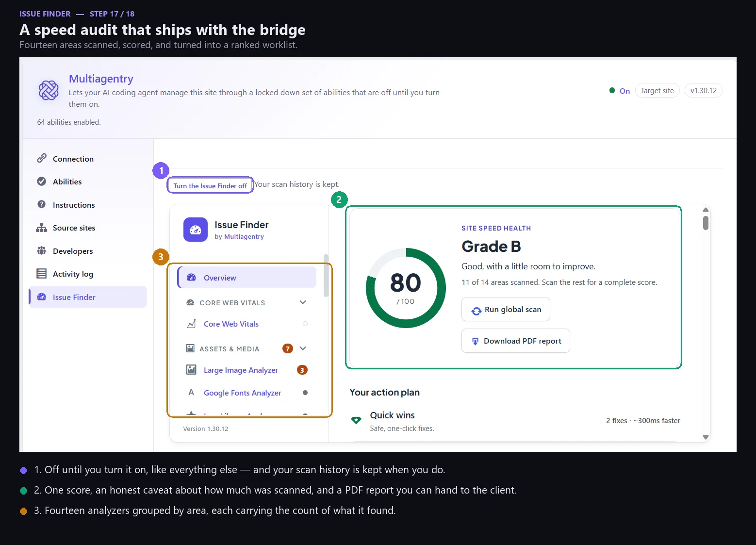Click the purple Issue Finder app icon
Screen dimensions: 756x545
click(196, 230)
